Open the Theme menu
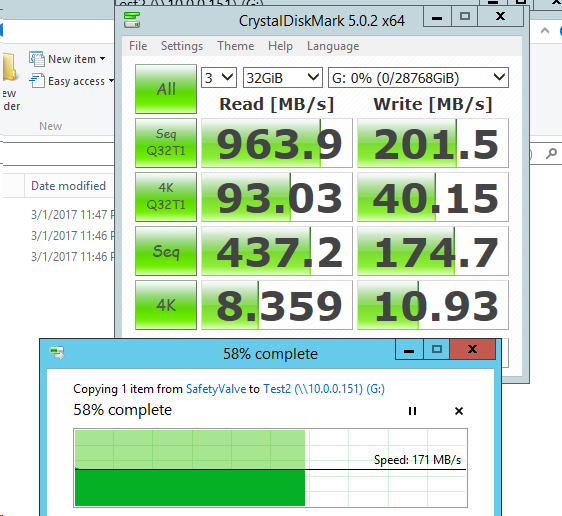 [x=235, y=46]
